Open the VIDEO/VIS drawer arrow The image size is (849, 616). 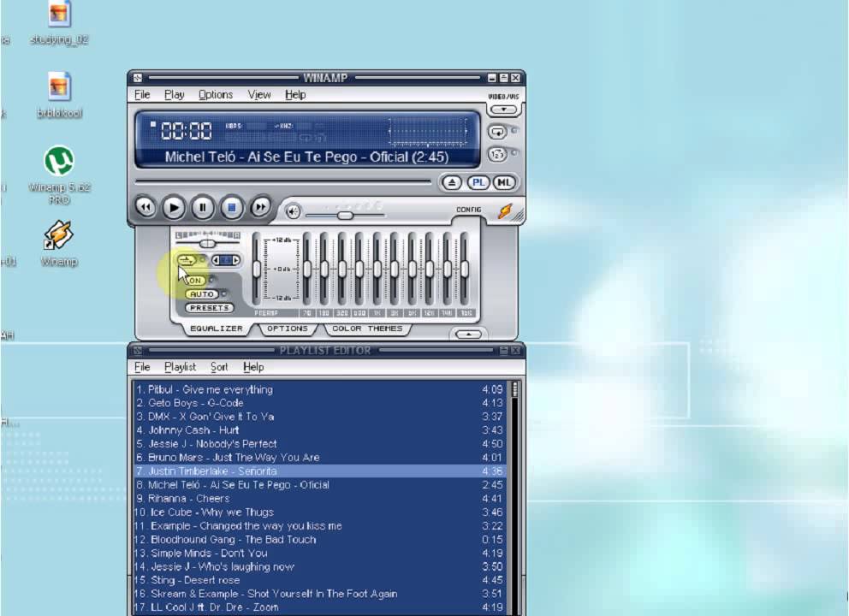[x=503, y=110]
